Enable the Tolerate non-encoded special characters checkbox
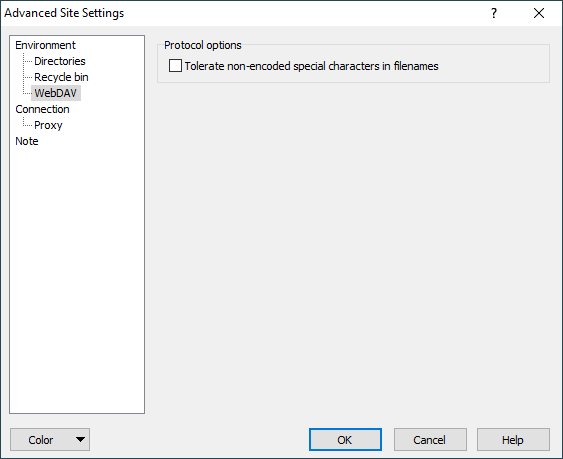This screenshot has width=563, height=459. click(175, 66)
